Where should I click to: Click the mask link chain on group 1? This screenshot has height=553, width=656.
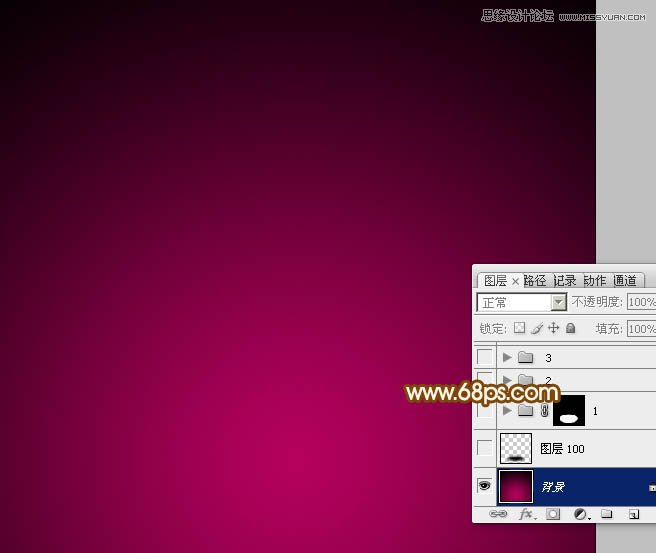pos(544,411)
